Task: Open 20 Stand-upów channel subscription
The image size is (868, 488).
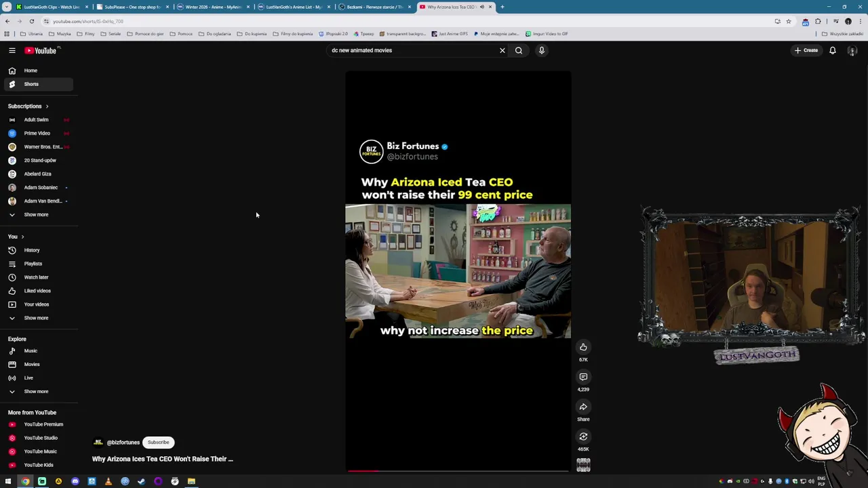Action: pos(37,160)
